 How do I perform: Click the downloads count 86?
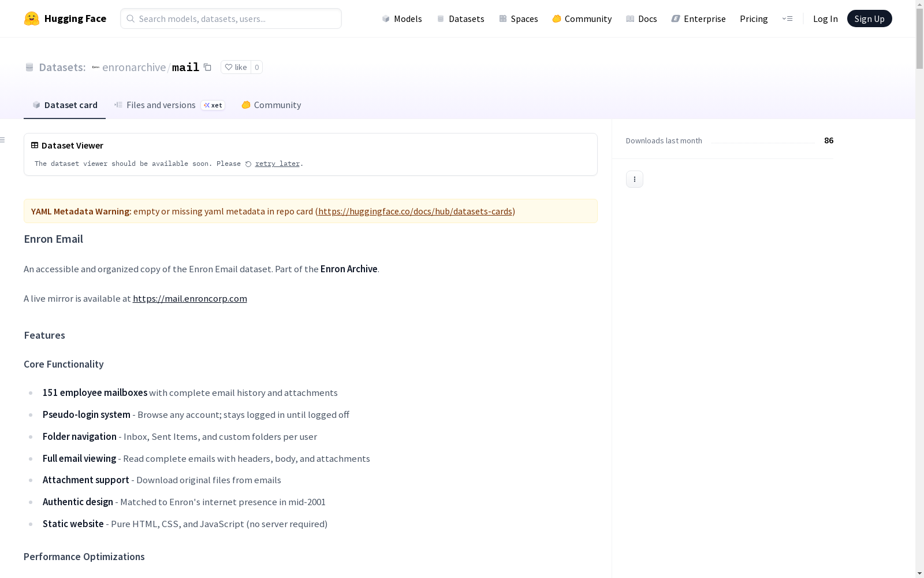pos(829,140)
